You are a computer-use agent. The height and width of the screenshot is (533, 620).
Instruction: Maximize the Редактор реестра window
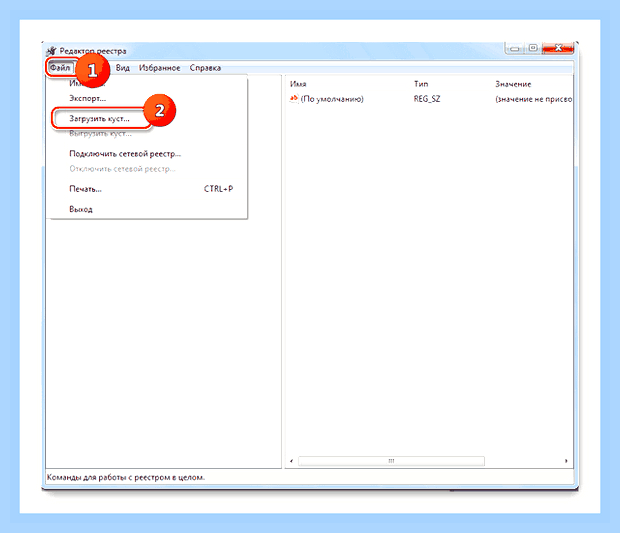tap(533, 48)
